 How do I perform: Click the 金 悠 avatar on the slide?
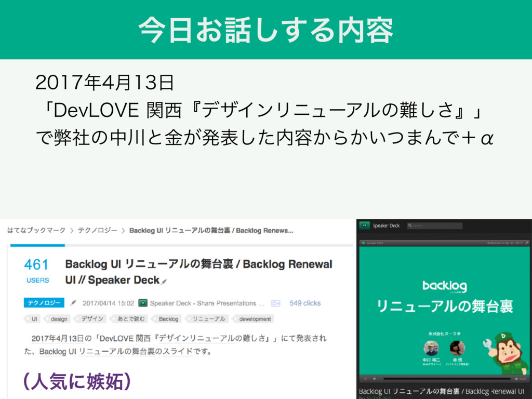coord(457,348)
